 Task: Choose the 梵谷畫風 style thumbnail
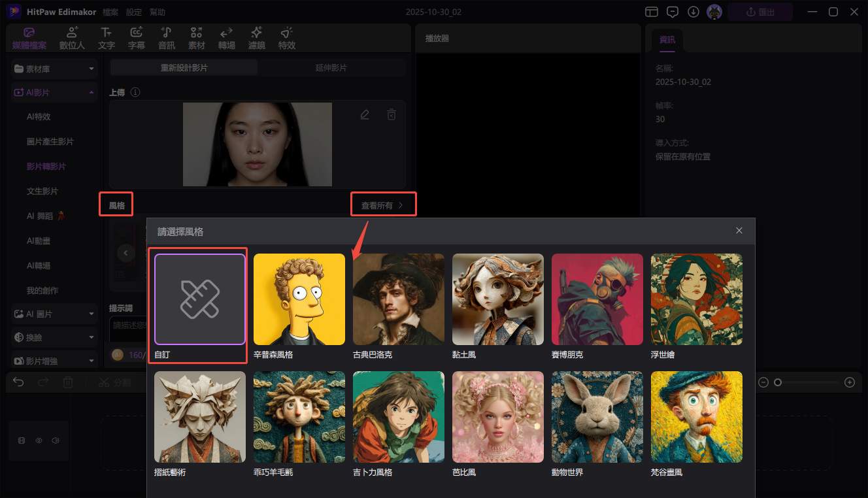[696, 417]
